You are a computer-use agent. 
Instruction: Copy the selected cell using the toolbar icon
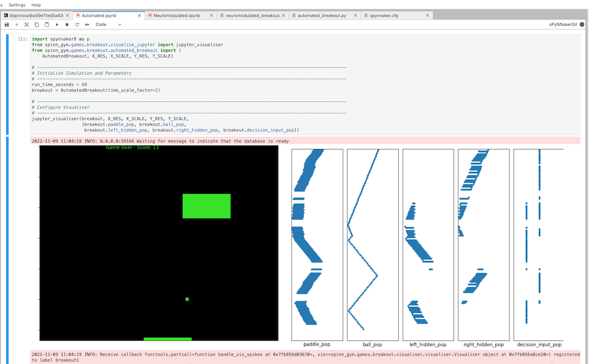pyautogui.click(x=37, y=24)
